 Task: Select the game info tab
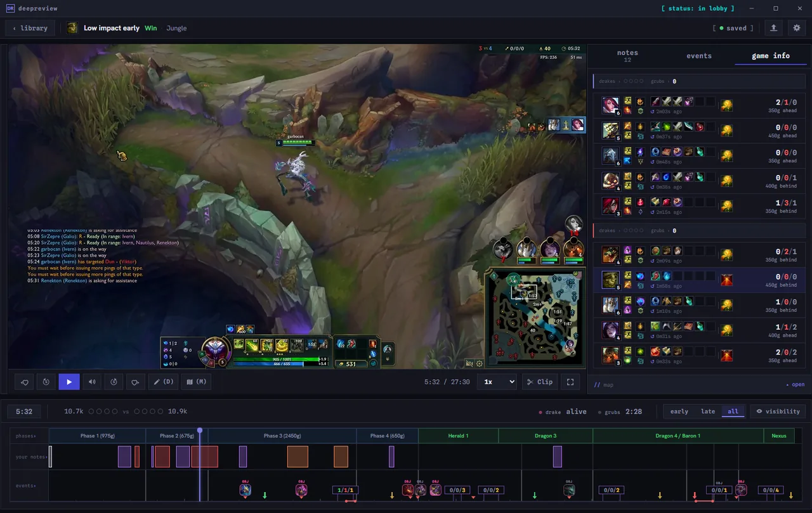click(771, 56)
